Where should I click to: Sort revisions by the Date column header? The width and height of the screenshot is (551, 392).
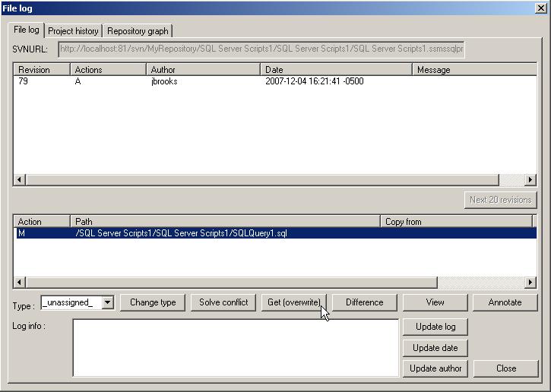pyautogui.click(x=335, y=70)
